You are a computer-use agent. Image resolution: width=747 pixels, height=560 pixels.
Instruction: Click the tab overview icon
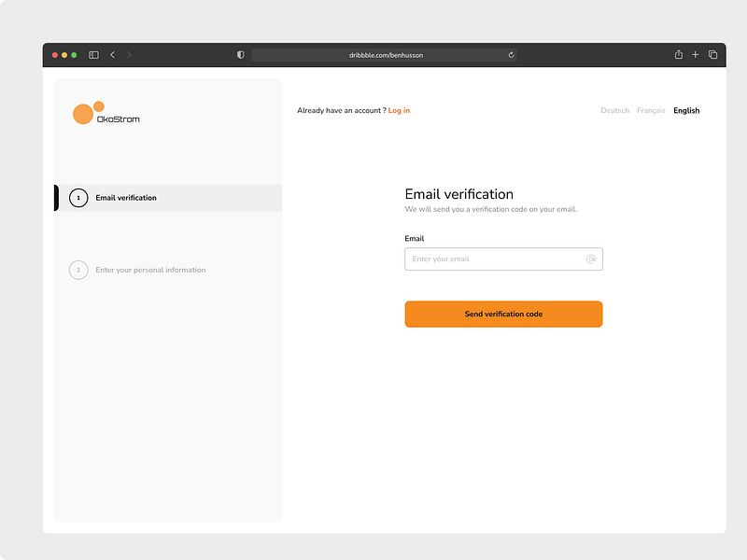712,54
